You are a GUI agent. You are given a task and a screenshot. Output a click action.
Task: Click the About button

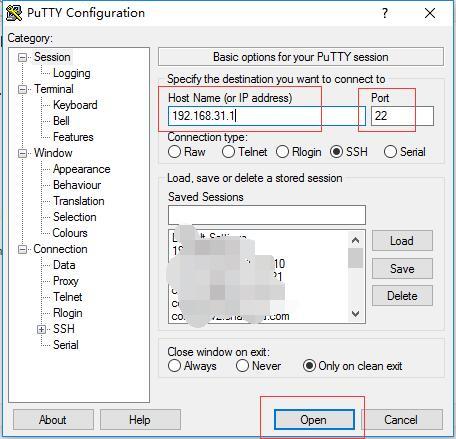53,419
